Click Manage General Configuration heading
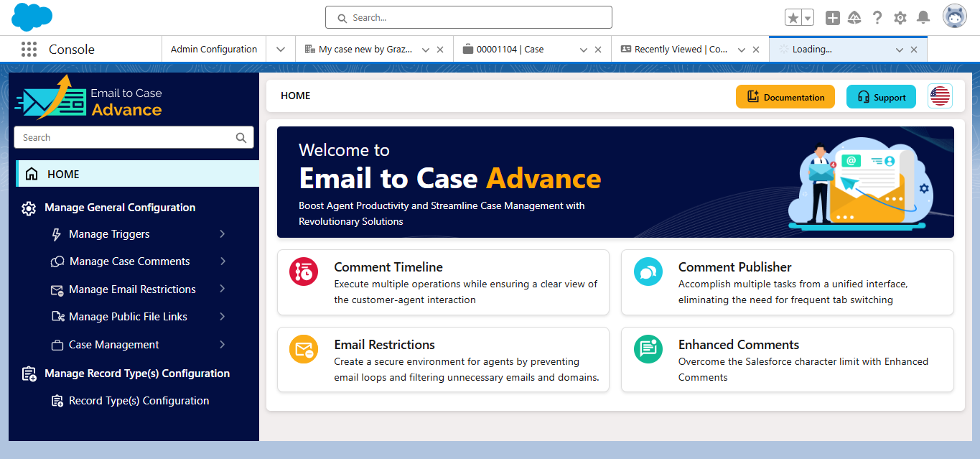This screenshot has height=459, width=980. (120, 208)
